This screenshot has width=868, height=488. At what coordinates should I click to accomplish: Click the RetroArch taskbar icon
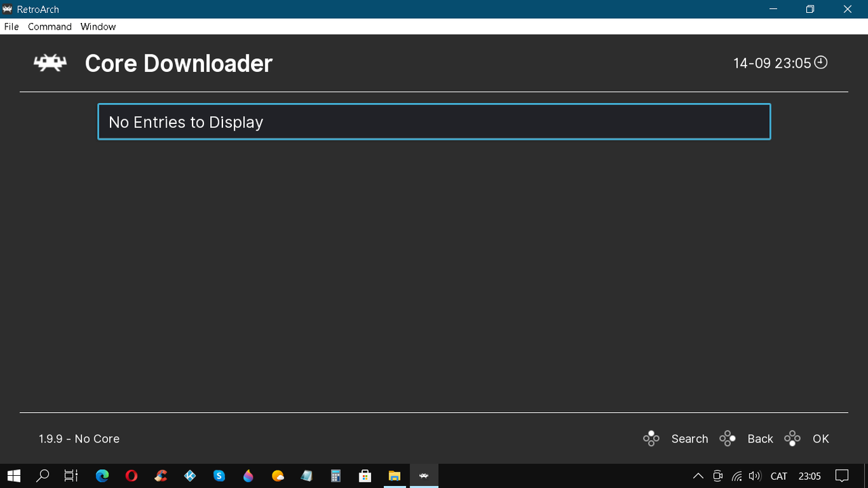424,476
